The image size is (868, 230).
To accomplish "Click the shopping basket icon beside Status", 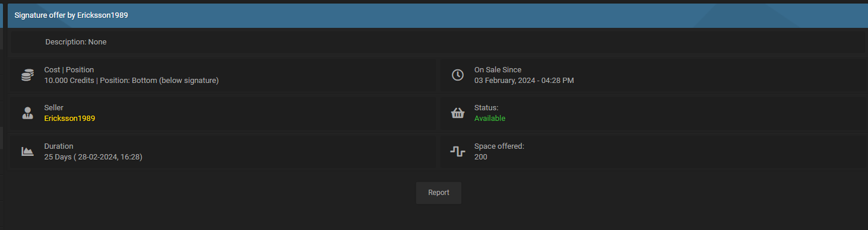I will pyautogui.click(x=457, y=113).
